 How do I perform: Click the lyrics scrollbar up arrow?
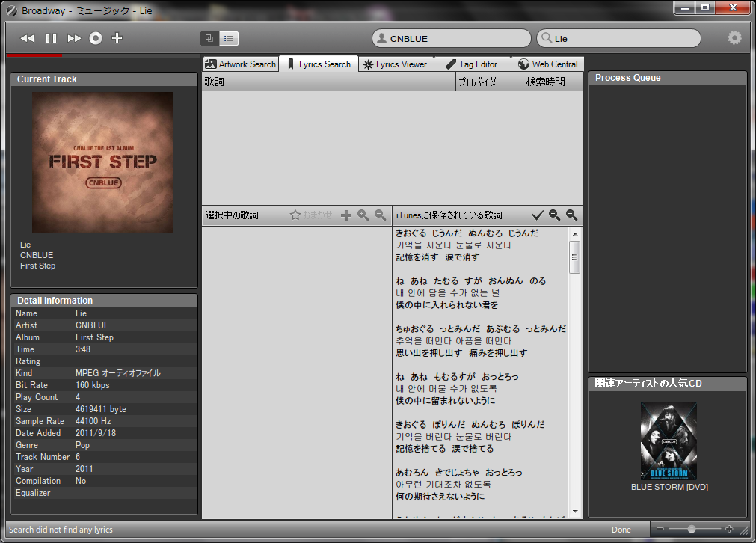pos(575,234)
